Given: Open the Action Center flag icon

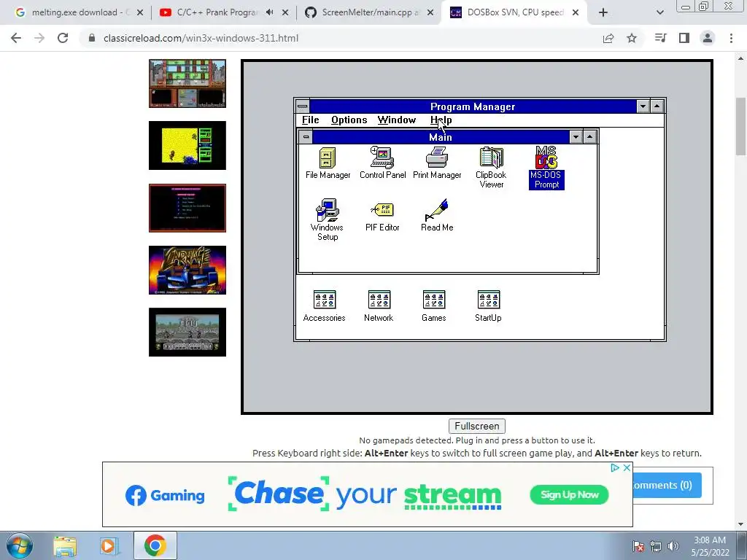Looking at the screenshot, I should 638,546.
